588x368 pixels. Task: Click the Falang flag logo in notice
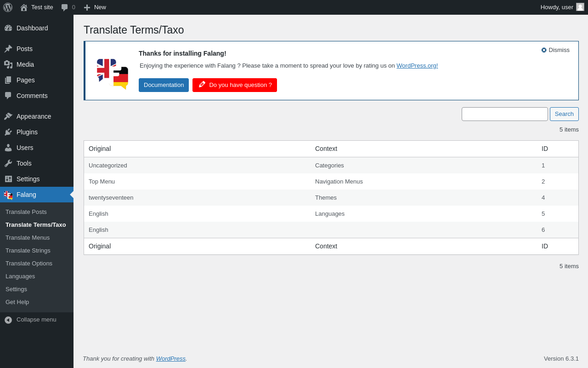coord(112,74)
